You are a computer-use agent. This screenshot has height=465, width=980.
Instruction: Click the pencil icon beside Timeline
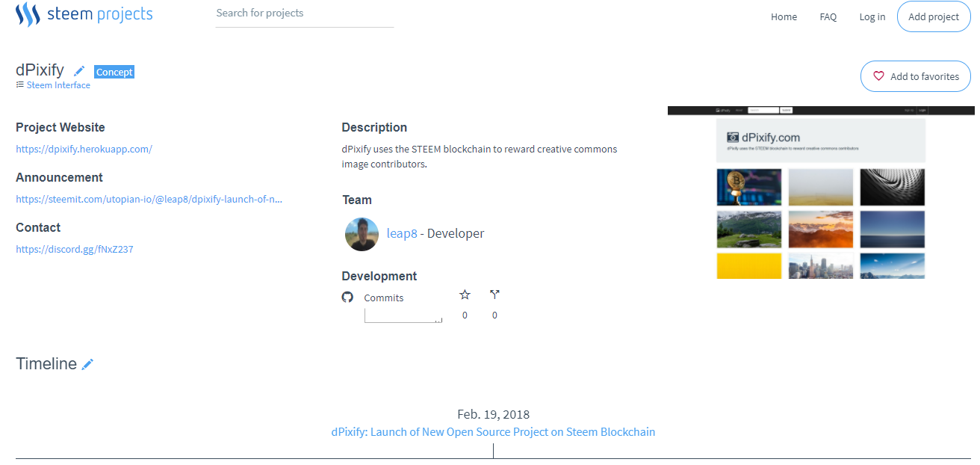coord(87,364)
